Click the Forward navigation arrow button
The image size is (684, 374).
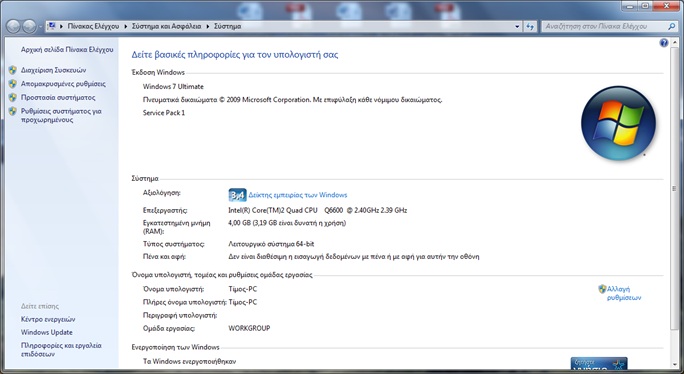[29, 27]
